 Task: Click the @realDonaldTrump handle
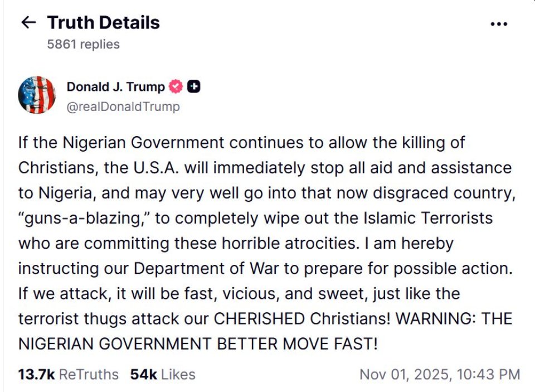tap(123, 107)
